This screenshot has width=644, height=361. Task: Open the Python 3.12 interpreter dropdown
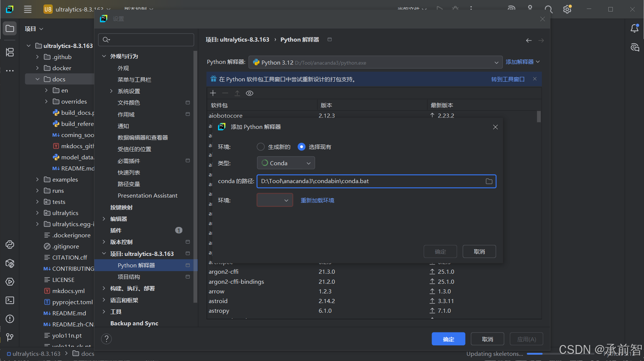[x=375, y=62]
